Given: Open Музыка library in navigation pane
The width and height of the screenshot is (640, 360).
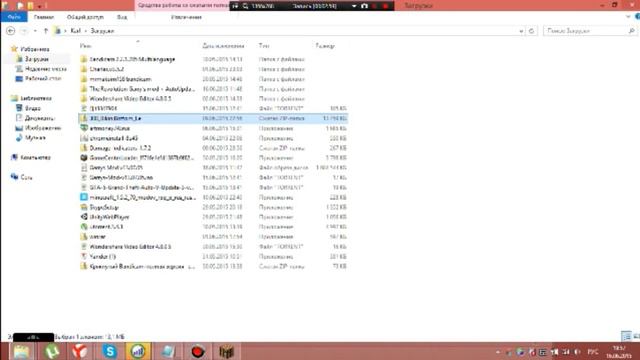Looking at the screenshot, I should 35,138.
